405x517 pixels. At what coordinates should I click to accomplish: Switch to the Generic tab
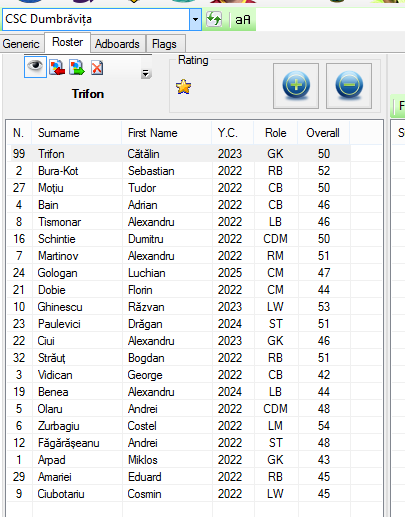[x=21, y=44]
